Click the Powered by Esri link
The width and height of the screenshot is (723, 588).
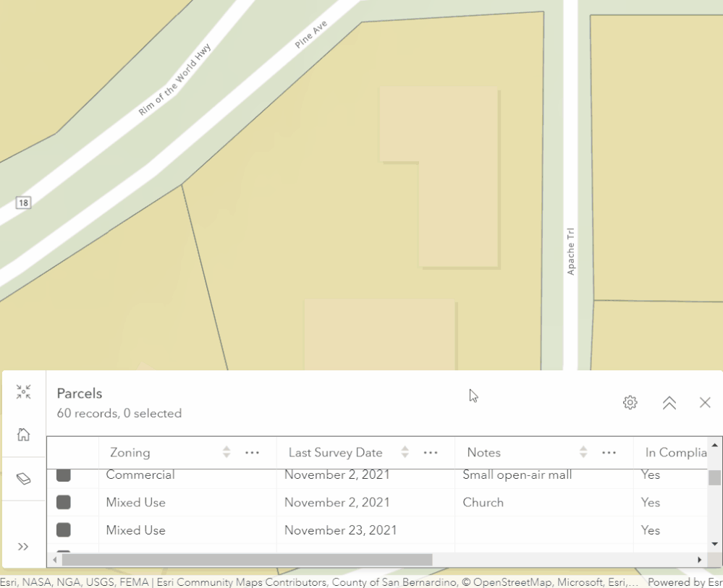(685, 582)
